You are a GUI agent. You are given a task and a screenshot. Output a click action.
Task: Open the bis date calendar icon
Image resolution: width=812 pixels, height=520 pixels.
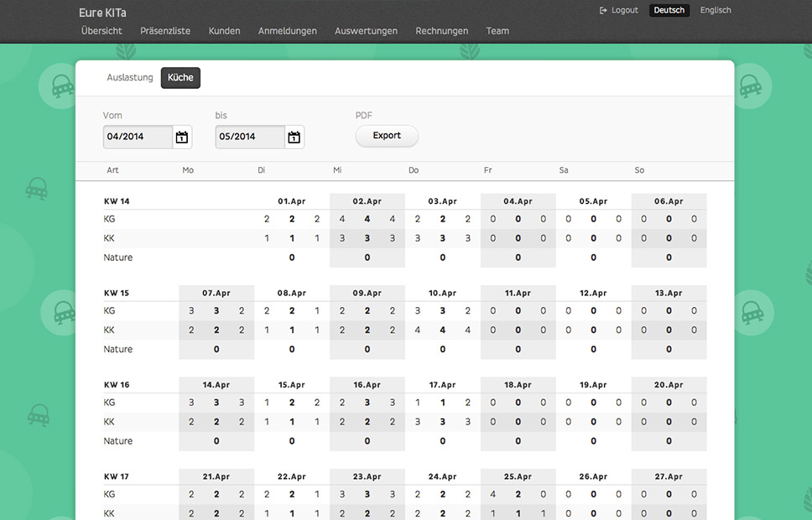click(x=294, y=137)
